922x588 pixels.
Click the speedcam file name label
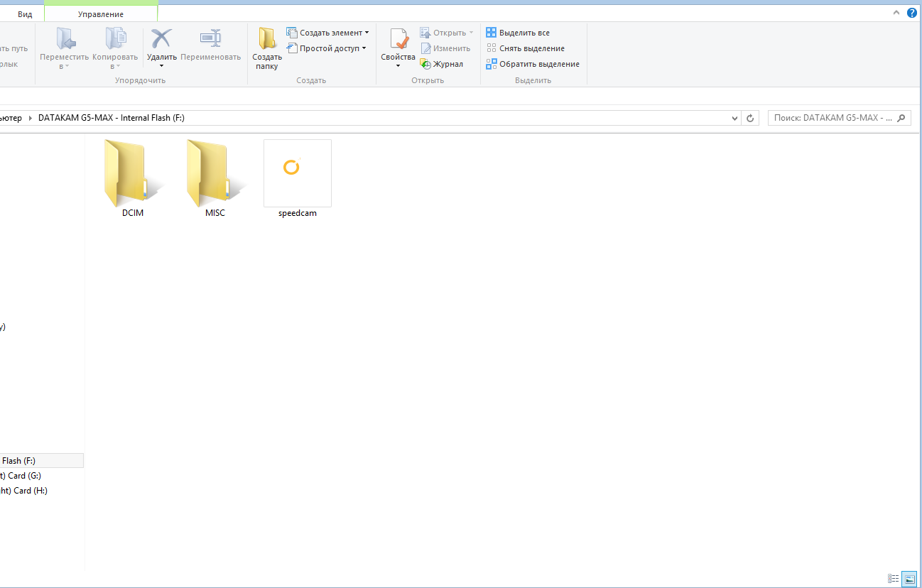(x=298, y=213)
